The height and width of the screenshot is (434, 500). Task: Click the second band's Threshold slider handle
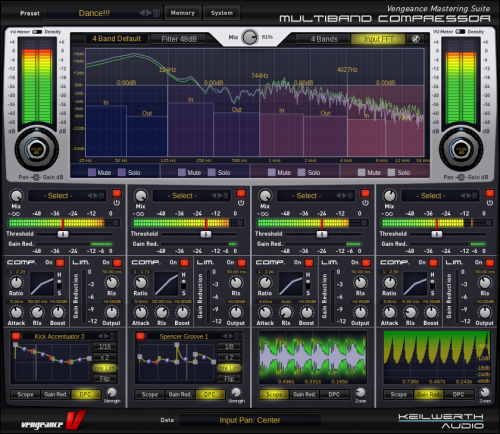coord(206,234)
